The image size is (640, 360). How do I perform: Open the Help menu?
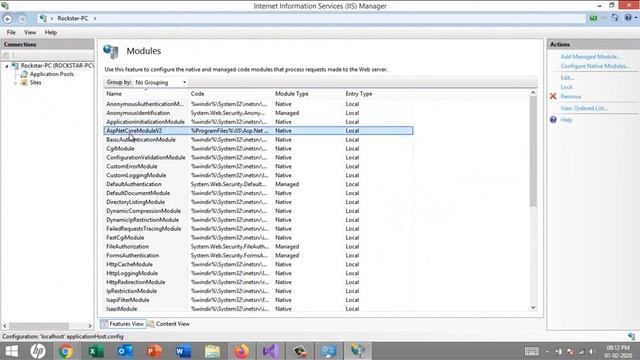pos(51,32)
